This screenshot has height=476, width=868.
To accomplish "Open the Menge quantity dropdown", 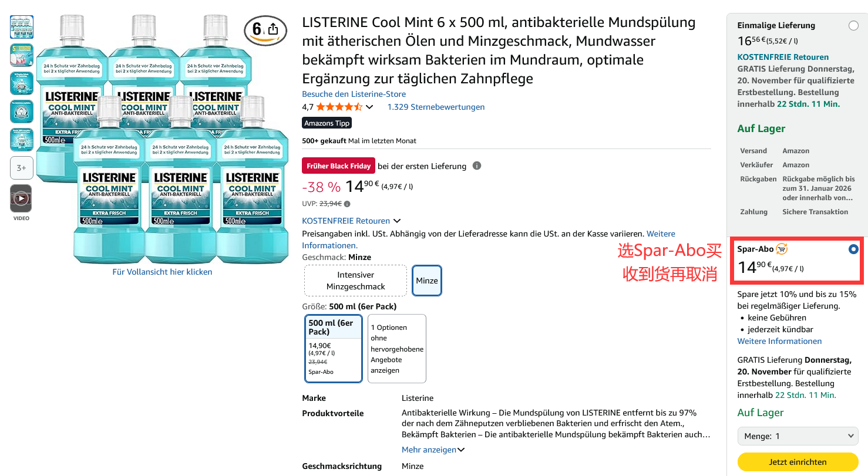I will coord(798,436).
